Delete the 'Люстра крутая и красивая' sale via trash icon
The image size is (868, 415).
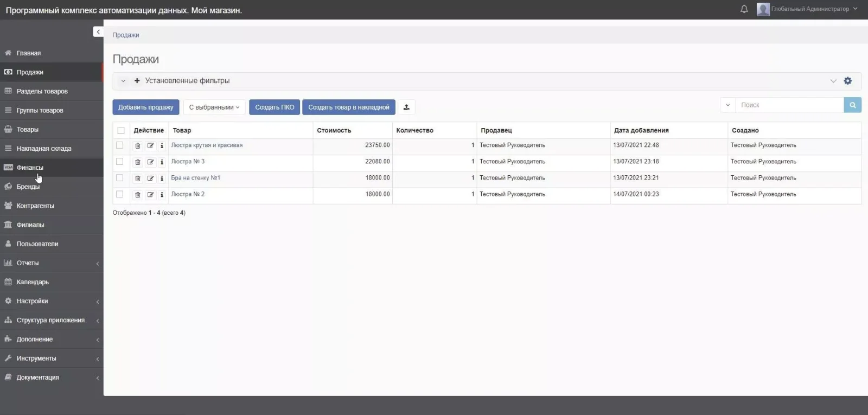tap(138, 146)
